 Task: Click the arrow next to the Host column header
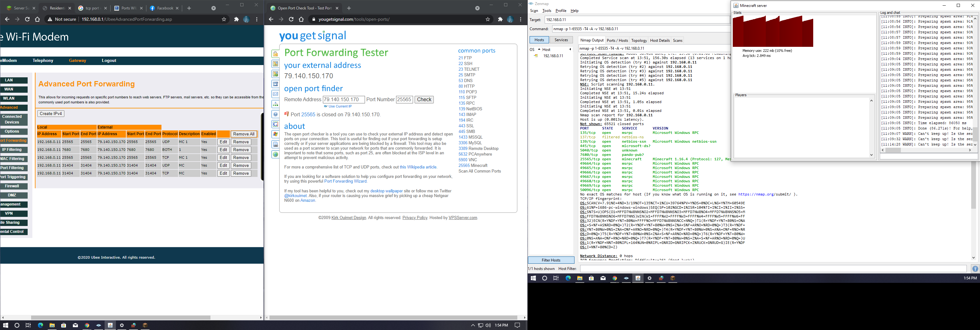tap(570, 49)
